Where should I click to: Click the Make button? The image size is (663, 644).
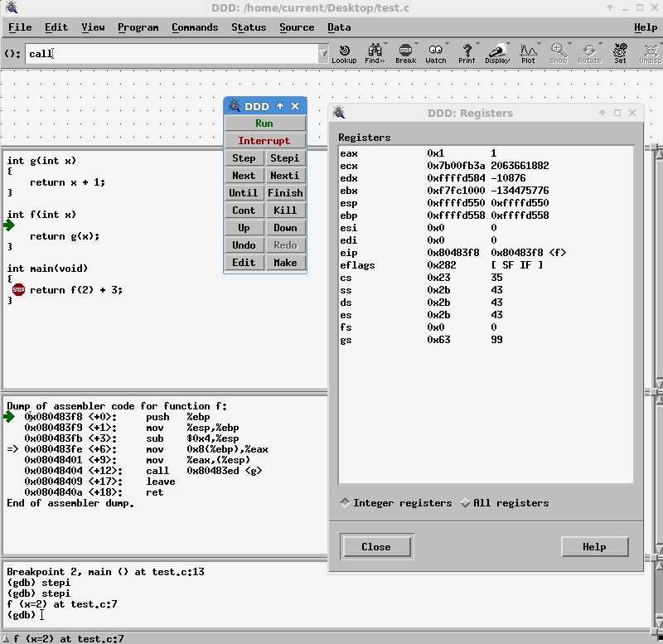tap(285, 263)
